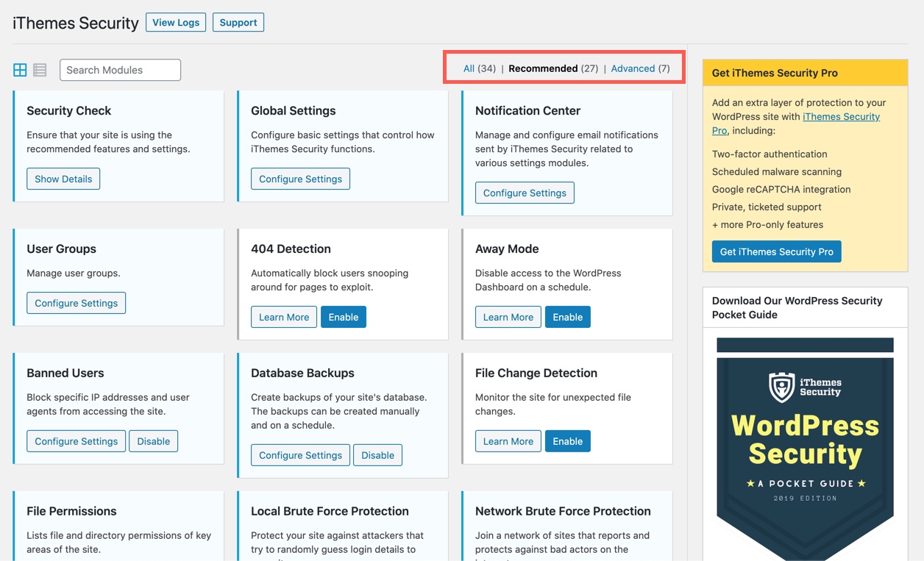Configure Settings for Global Settings
The height and width of the screenshot is (561, 924).
point(300,179)
